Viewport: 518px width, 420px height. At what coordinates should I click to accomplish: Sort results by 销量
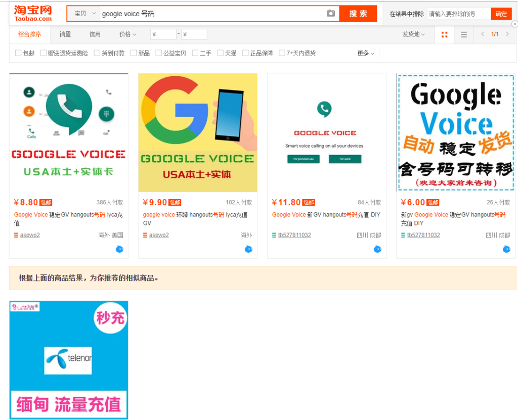(65, 34)
